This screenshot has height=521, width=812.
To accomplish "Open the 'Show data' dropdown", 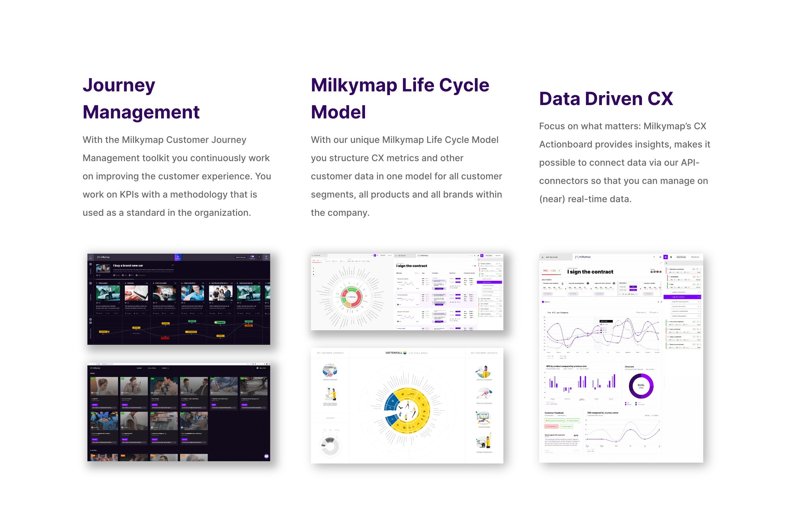I will (x=641, y=312).
